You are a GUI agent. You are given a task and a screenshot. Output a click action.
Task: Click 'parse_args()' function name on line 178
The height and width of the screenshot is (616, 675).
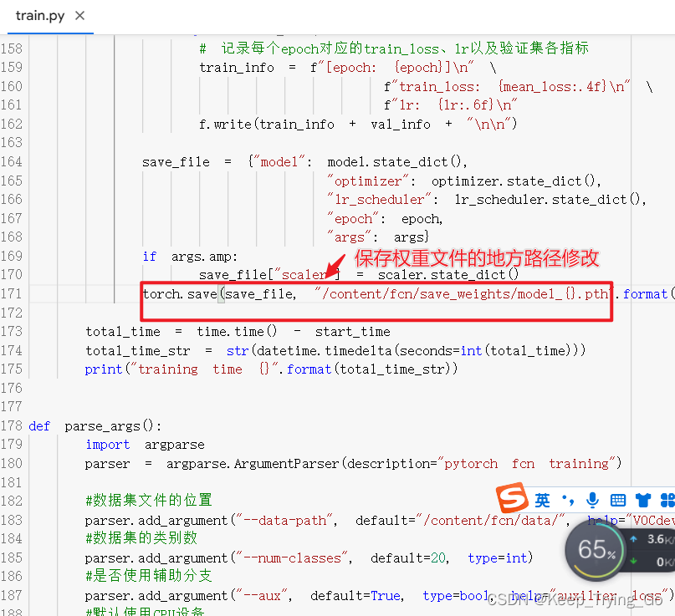point(109,426)
